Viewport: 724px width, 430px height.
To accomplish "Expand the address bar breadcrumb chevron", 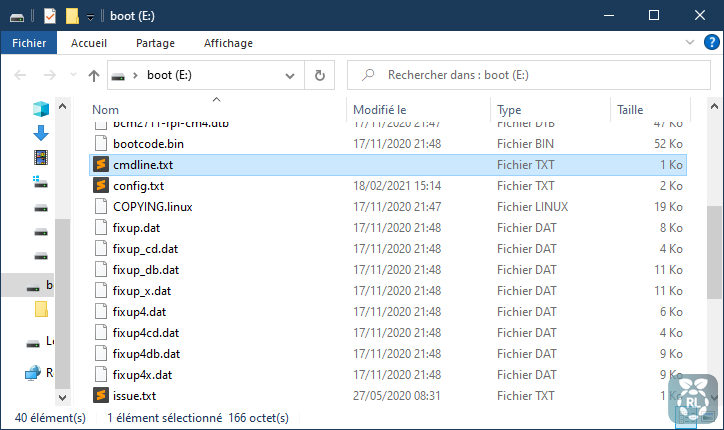I will click(x=135, y=75).
